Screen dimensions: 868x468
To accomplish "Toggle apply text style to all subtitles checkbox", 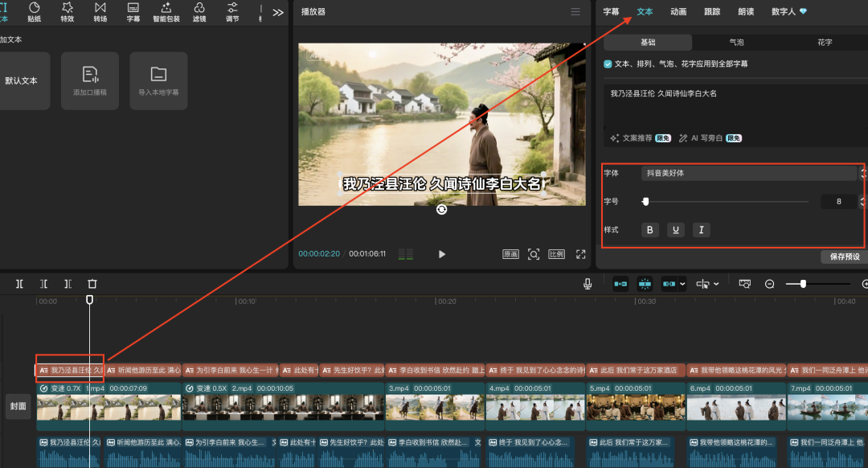I will point(608,64).
